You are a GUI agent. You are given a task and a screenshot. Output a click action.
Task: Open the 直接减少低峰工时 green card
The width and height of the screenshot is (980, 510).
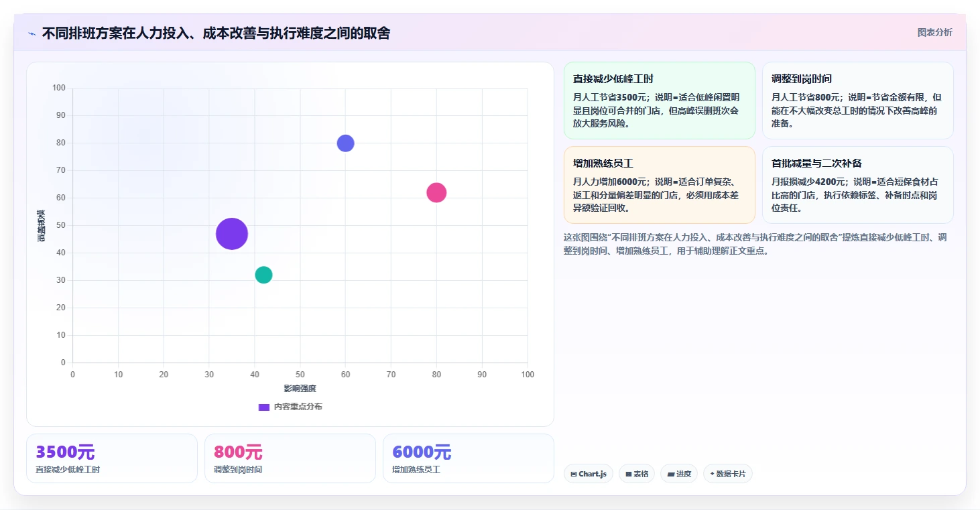click(x=660, y=101)
